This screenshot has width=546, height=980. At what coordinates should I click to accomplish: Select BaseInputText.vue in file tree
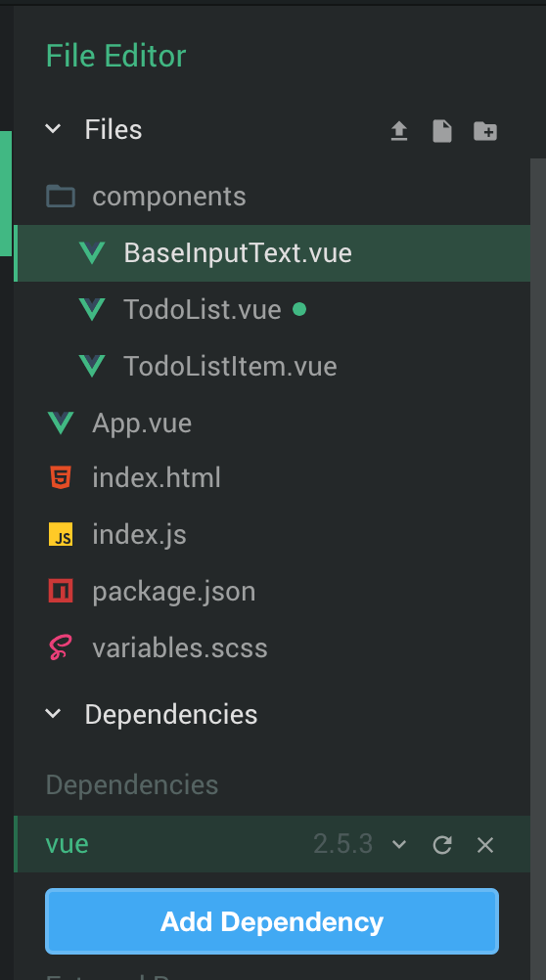point(271,252)
